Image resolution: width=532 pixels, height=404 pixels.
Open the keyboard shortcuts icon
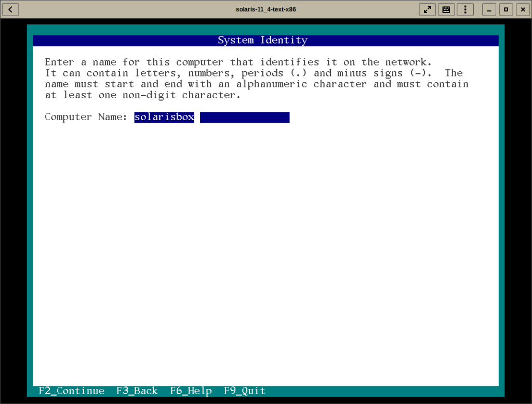446,9
